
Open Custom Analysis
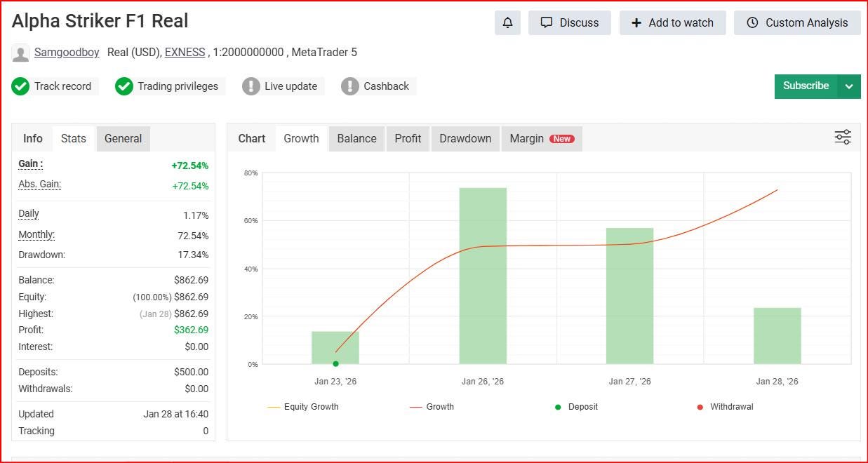tap(797, 22)
